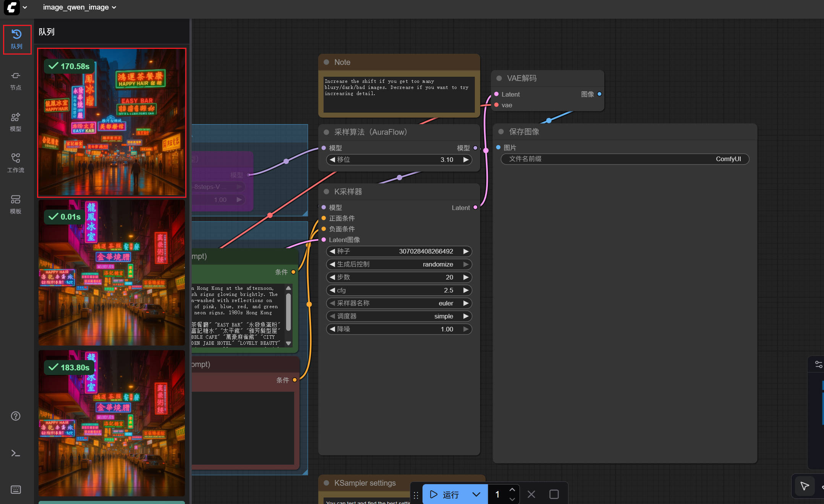Open the keyboard shortcuts icon
Viewport: 824px width, 504px height.
(16, 489)
